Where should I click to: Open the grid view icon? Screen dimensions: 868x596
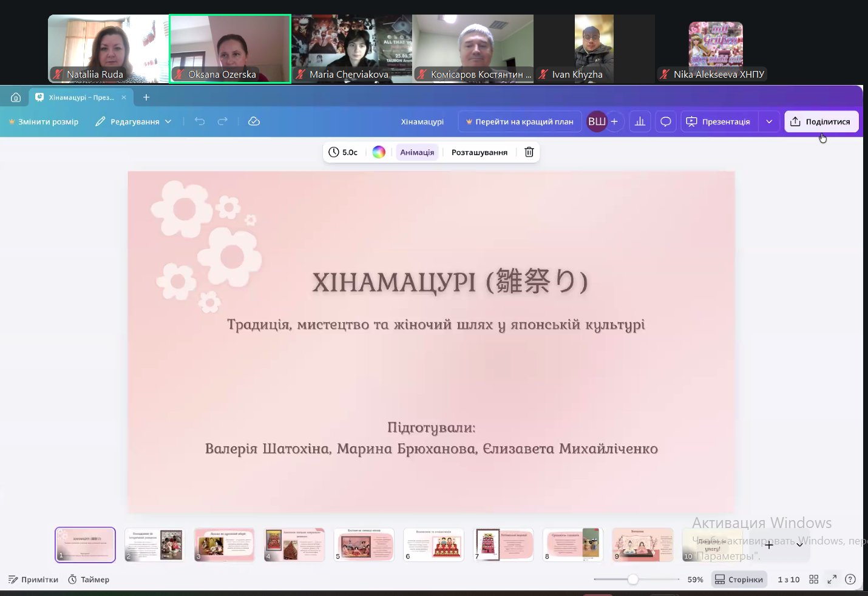(x=813, y=580)
